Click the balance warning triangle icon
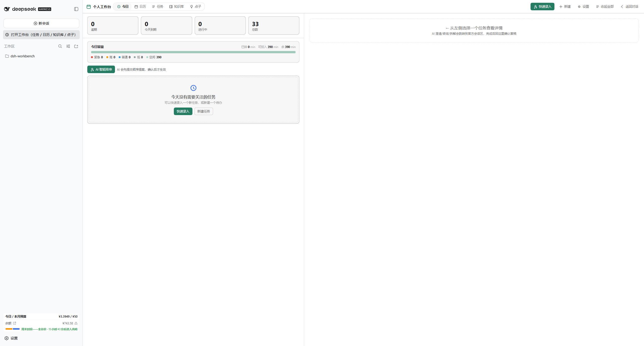The height and width of the screenshot is (346, 644). point(76,323)
